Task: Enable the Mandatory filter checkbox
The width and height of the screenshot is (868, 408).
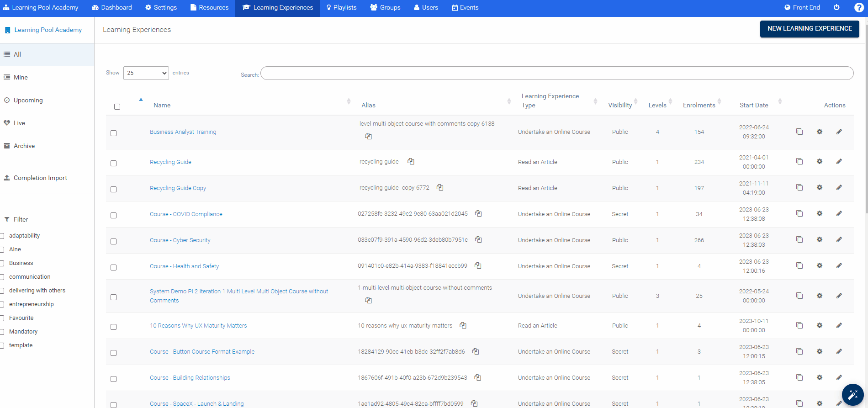Action: click(x=2, y=332)
